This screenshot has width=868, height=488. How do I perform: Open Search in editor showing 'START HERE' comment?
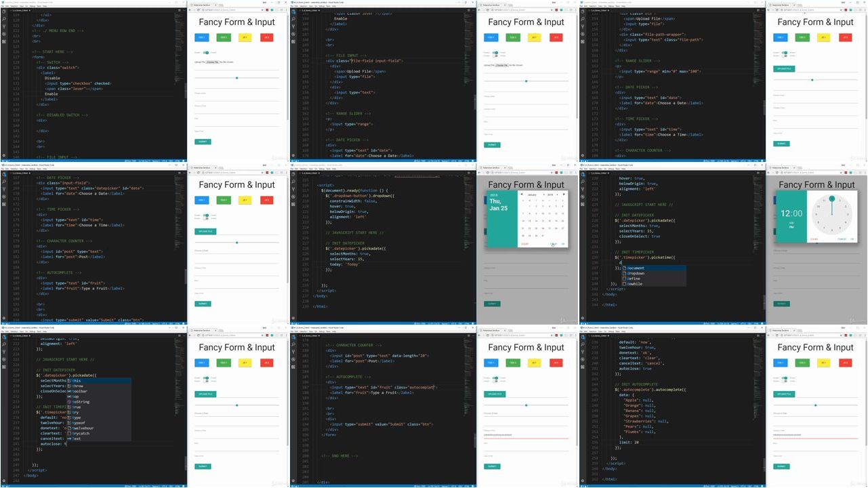(x=4, y=19)
